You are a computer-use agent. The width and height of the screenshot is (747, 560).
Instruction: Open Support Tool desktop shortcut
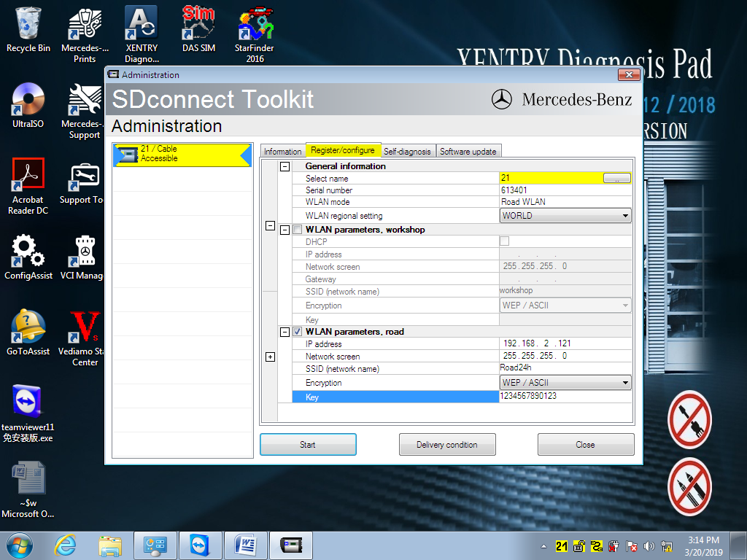pyautogui.click(x=82, y=183)
